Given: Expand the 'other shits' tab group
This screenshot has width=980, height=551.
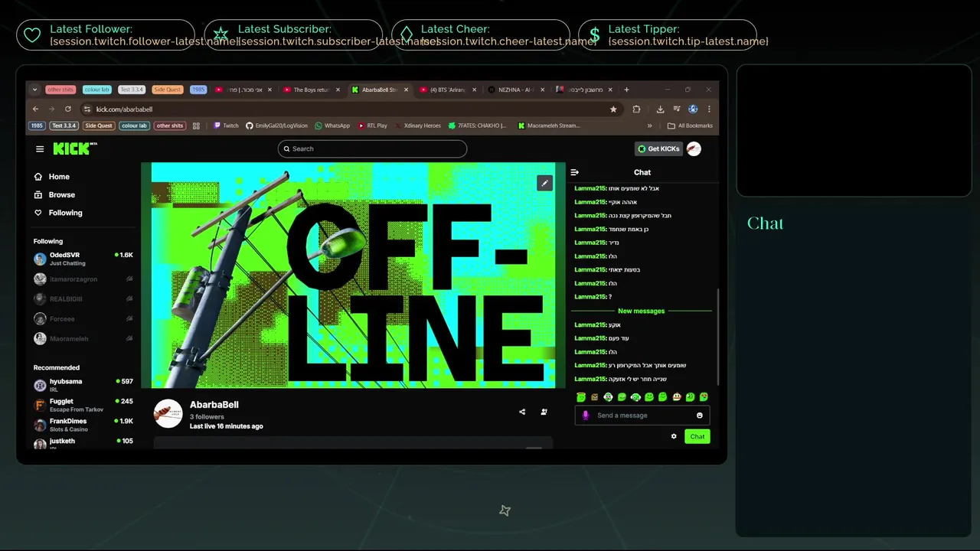Looking at the screenshot, I should pyautogui.click(x=60, y=90).
